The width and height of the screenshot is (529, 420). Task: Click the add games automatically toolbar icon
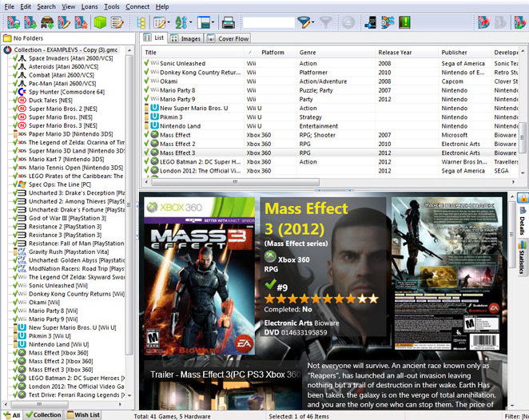(x=14, y=22)
